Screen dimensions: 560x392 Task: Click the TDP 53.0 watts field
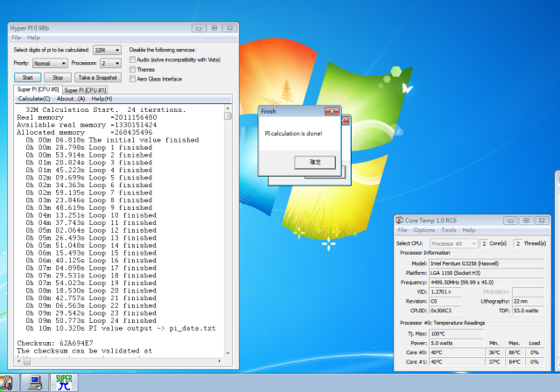click(x=528, y=311)
